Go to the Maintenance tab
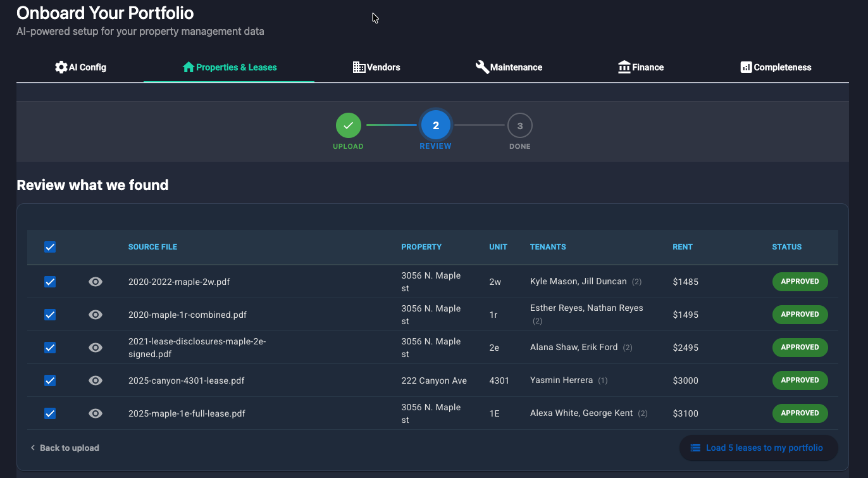Screen dimensions: 868x478 pos(509,67)
